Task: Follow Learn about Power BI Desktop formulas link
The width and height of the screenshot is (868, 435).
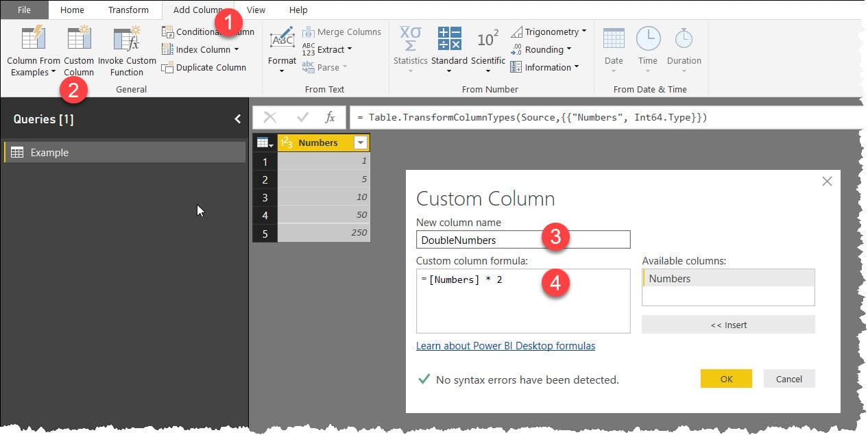Action: [x=505, y=346]
